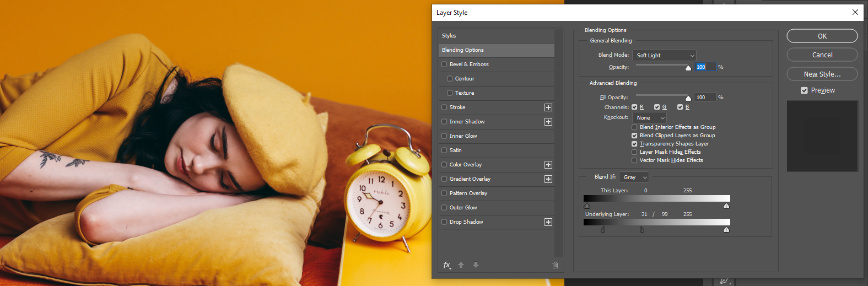
Task: Enable the Stroke effect checkbox
Action: click(444, 107)
